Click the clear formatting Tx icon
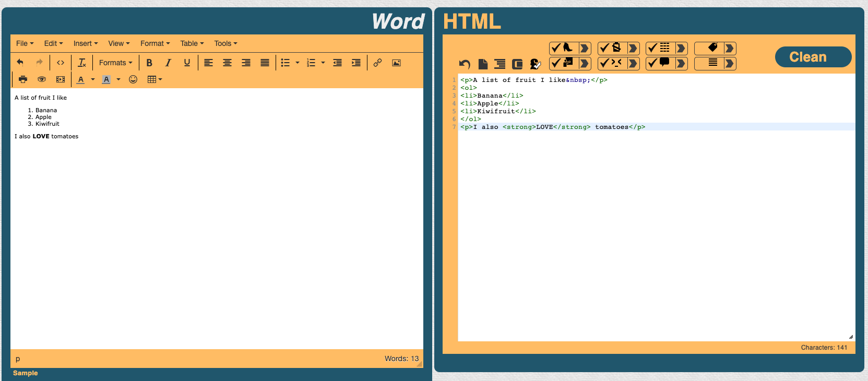The image size is (868, 381). 82,63
